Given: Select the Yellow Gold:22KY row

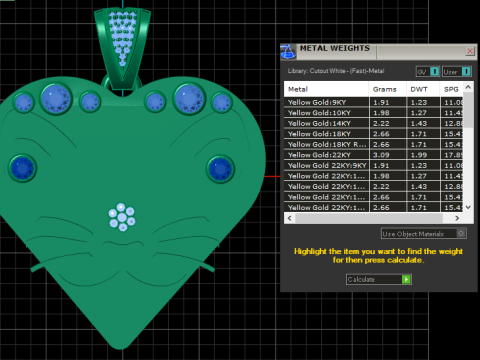Looking at the screenshot, I should [x=374, y=155].
